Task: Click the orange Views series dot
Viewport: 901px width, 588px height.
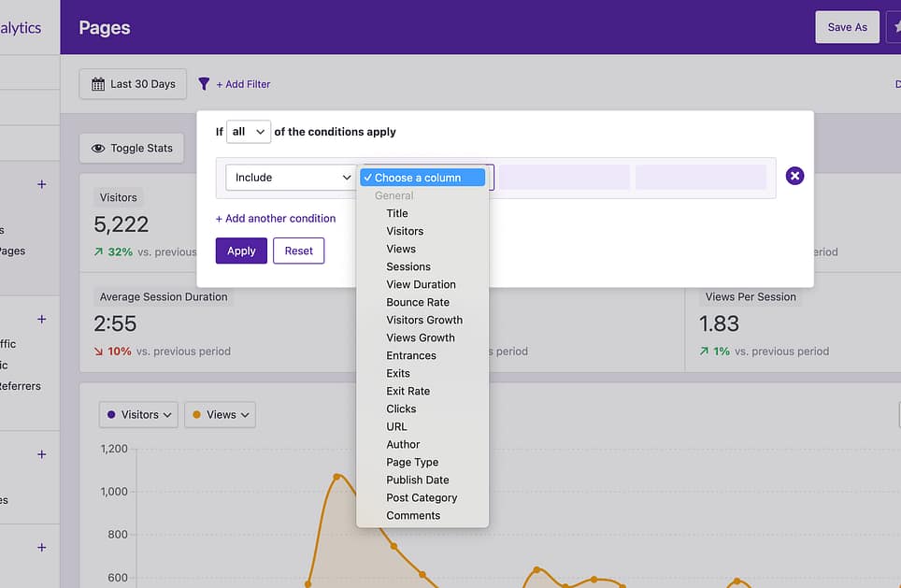Action: pos(196,415)
